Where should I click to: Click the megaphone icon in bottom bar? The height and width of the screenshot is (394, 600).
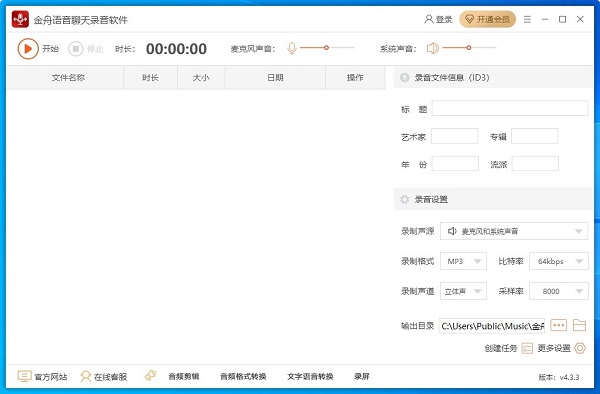(x=150, y=376)
